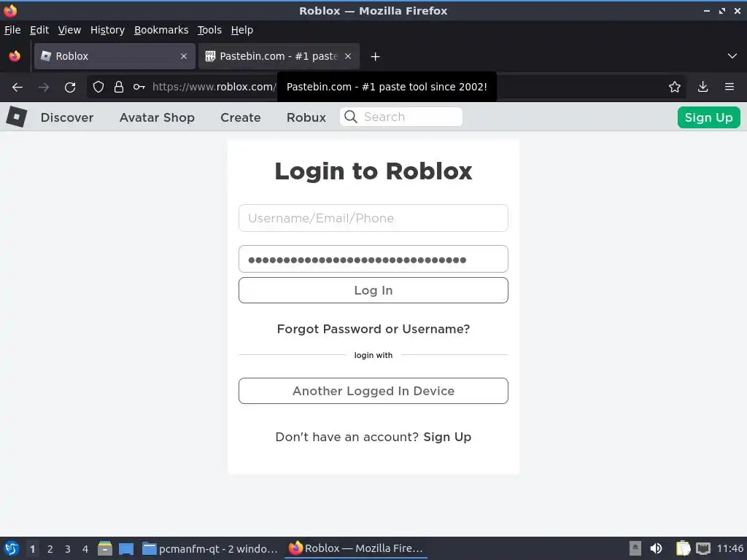Image resolution: width=747 pixels, height=560 pixels.
Task: Click the show desktop taskbar icon
Action: (x=126, y=549)
